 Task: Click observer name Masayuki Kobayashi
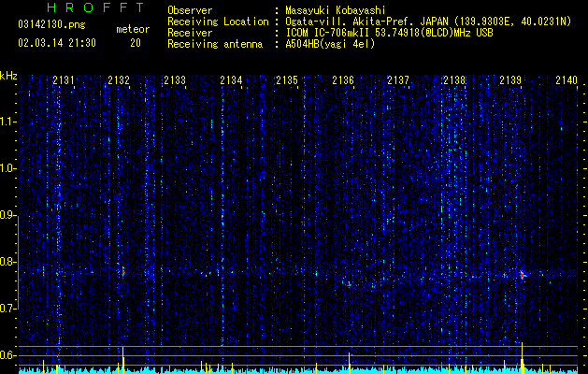tap(335, 10)
